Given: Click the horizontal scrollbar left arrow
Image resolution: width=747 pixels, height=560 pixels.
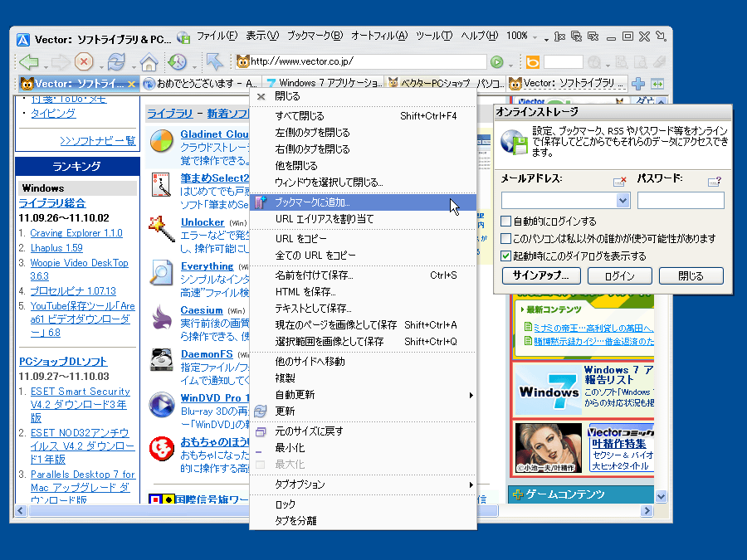Looking at the screenshot, I should [21, 510].
